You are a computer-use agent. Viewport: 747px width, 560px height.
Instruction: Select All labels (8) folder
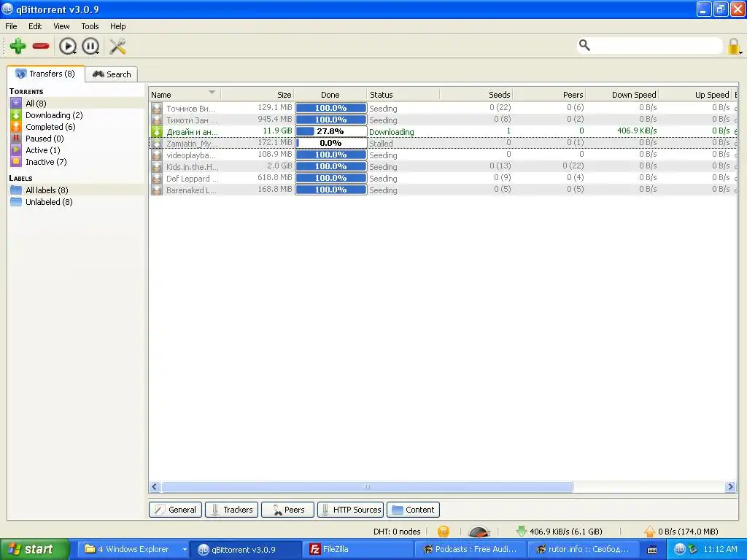pyautogui.click(x=47, y=190)
